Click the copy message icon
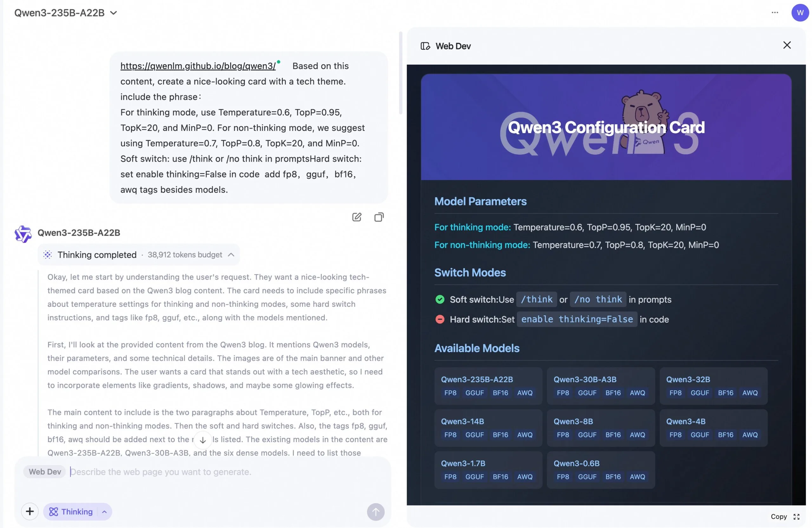 click(x=379, y=217)
